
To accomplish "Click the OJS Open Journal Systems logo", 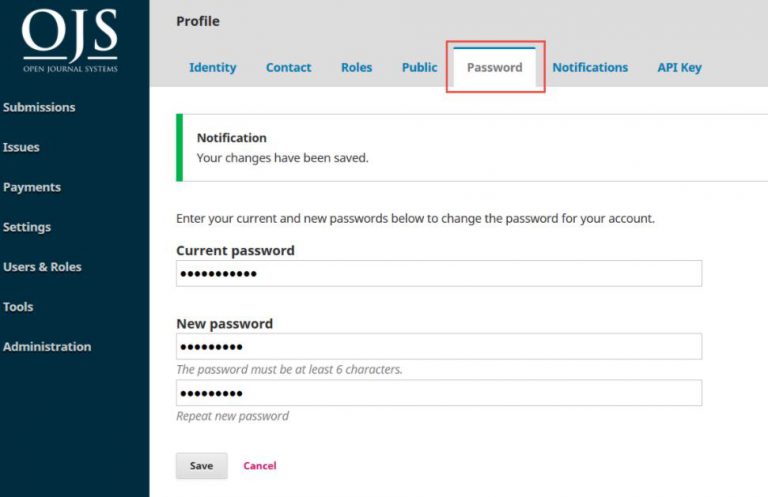I will click(70, 42).
